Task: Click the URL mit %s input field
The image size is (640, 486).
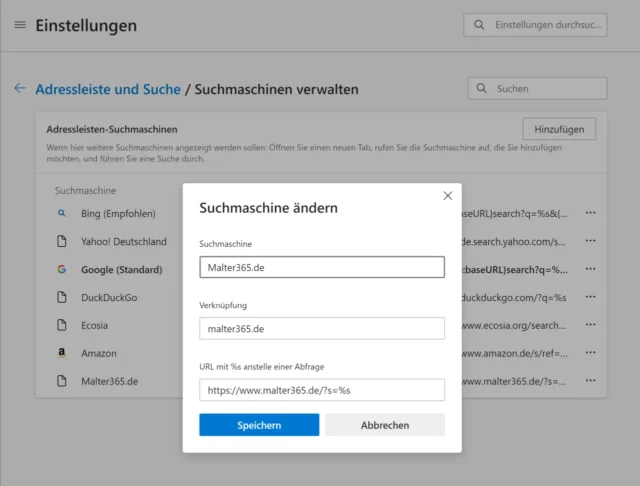Action: [x=322, y=390]
